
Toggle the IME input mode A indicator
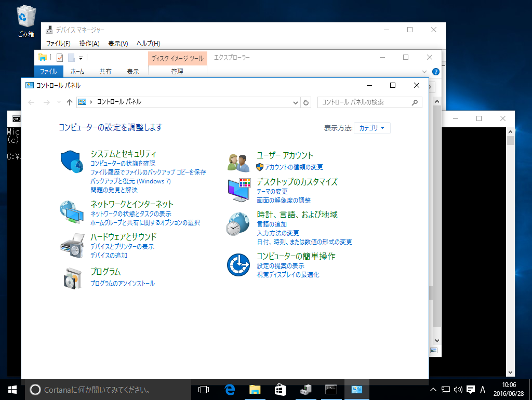tap(483, 390)
